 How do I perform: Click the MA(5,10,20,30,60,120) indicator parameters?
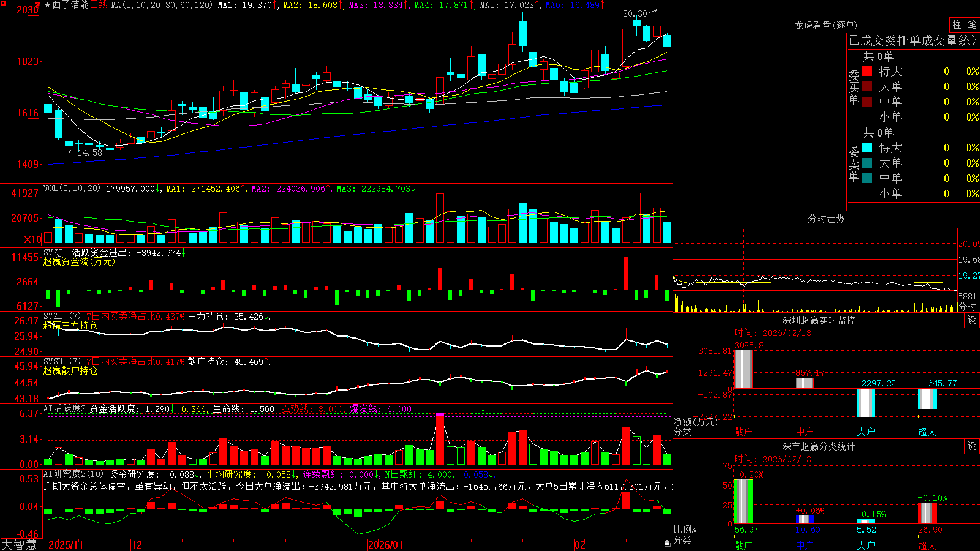coord(162,5)
